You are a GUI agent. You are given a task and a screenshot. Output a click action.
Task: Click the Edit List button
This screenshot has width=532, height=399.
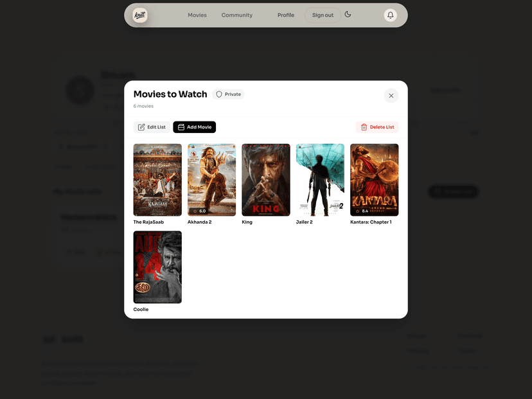click(x=152, y=127)
